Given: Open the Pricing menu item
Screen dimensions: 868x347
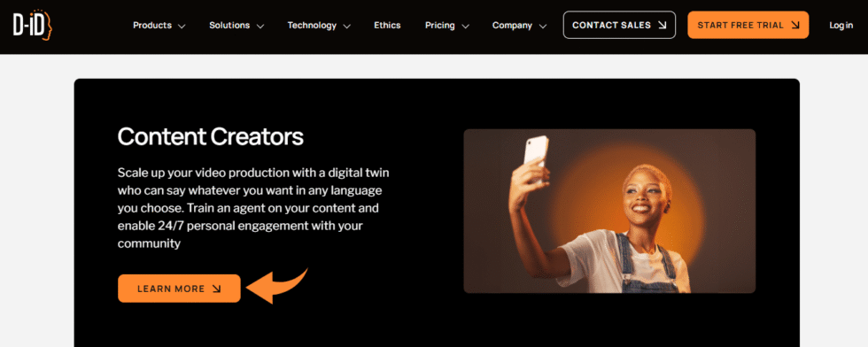Looking at the screenshot, I should [440, 26].
